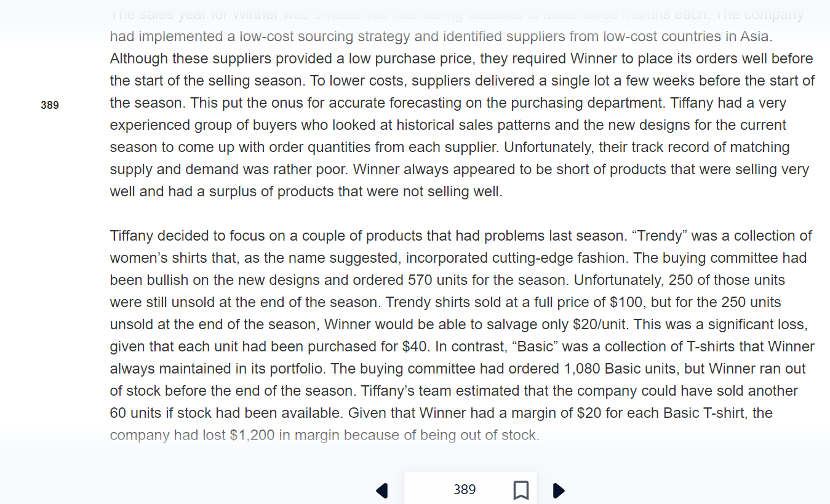Select the margin page marker 389
The height and width of the screenshot is (504, 830).
pos(50,105)
